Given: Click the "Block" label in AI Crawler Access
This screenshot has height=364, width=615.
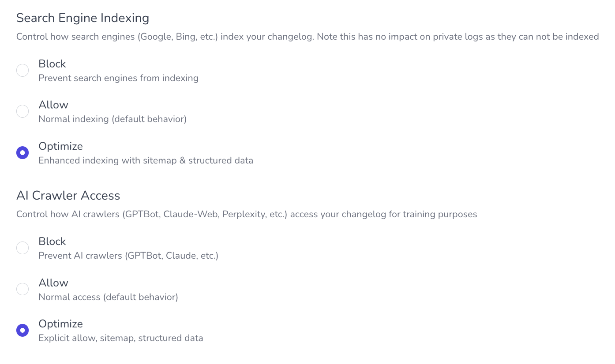Looking at the screenshot, I should (x=52, y=241).
